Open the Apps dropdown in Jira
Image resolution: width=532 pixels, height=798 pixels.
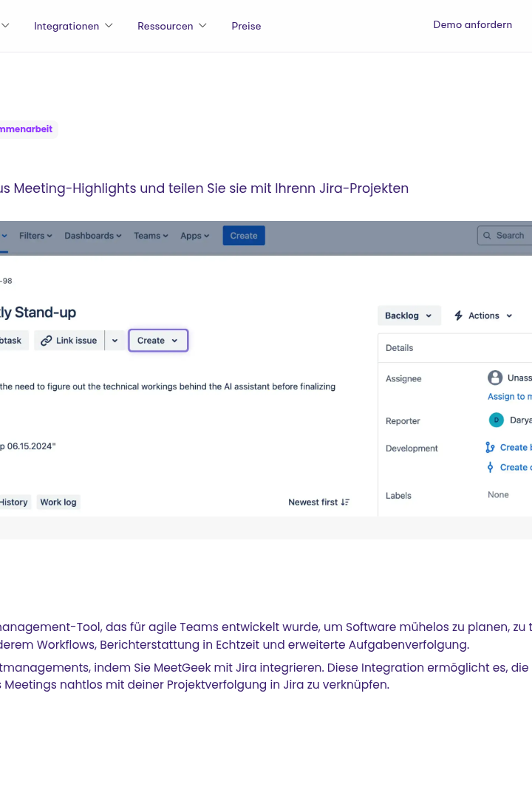tap(194, 236)
